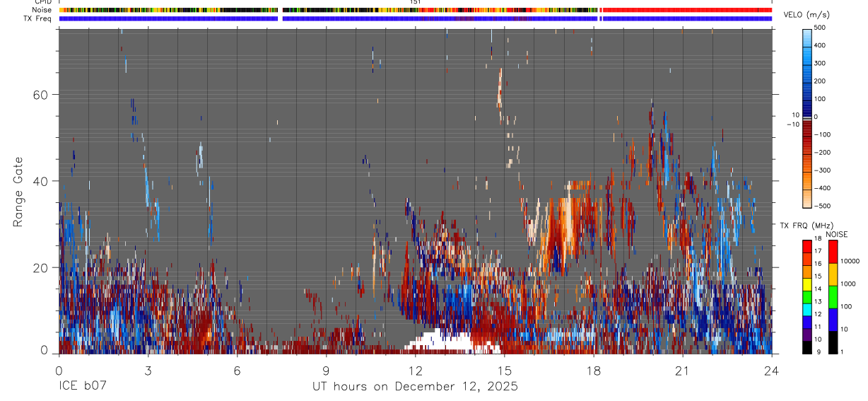Click the CPID value '151'

416,2
